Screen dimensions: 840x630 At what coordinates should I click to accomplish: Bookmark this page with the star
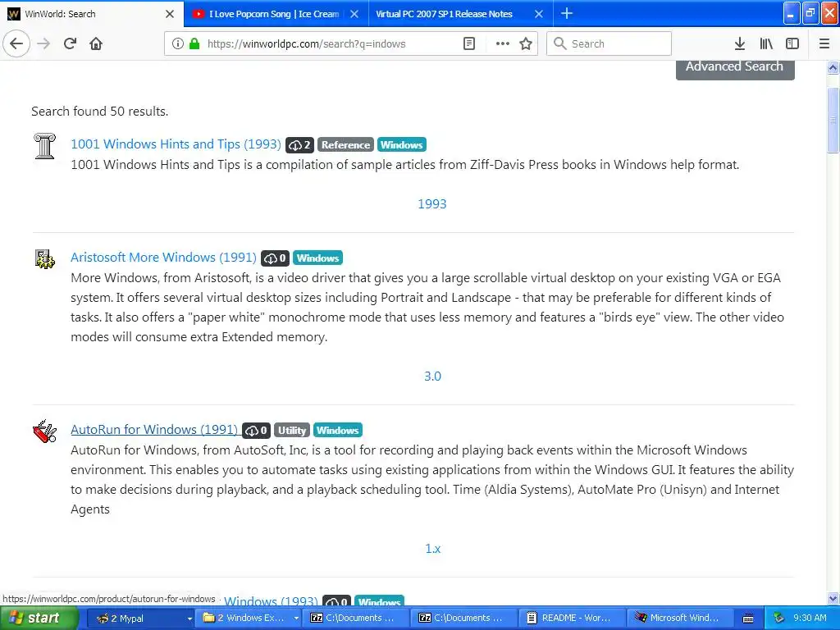click(x=526, y=43)
